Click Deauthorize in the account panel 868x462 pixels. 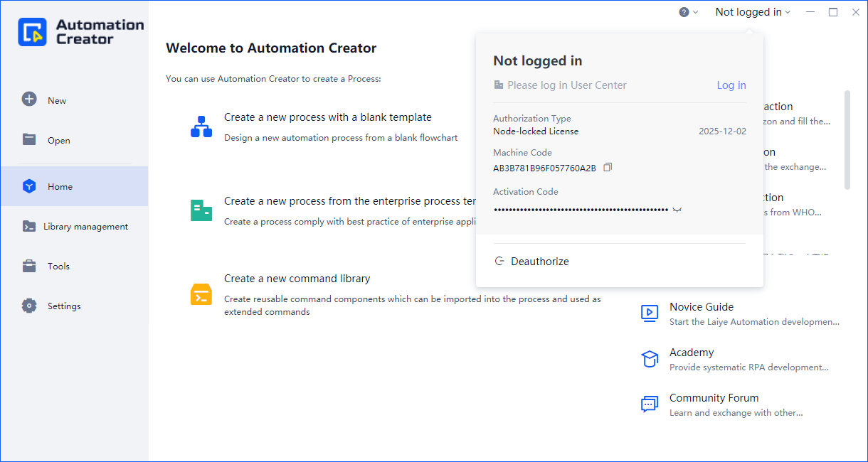540,262
